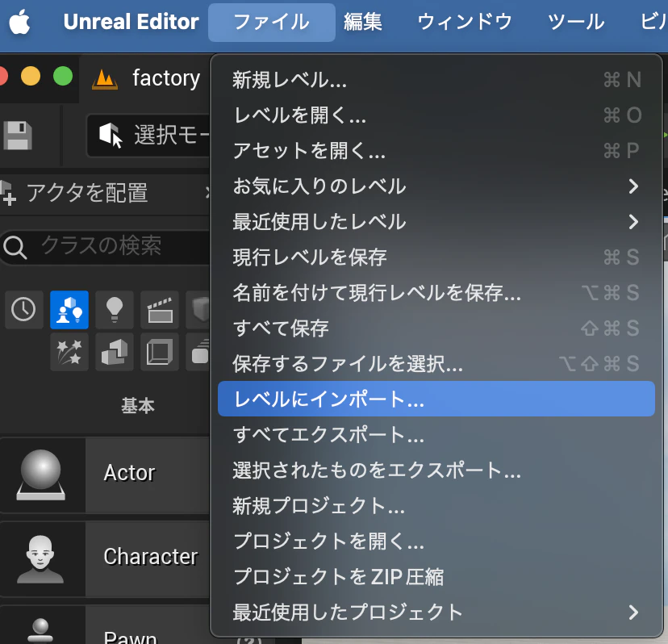Choose 名前を付けて現行レベルを保存...

click(436, 293)
